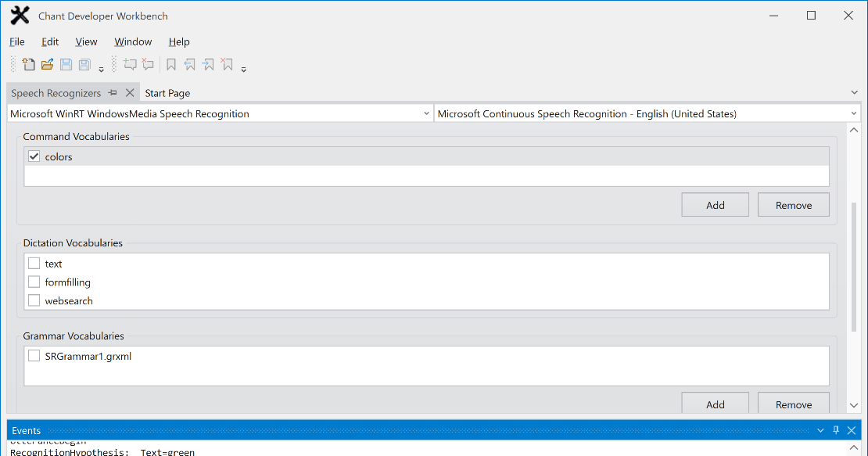The height and width of the screenshot is (456, 868).
Task: Check the SRGrammar1.grxml grammar checkbox
Action: 34,356
